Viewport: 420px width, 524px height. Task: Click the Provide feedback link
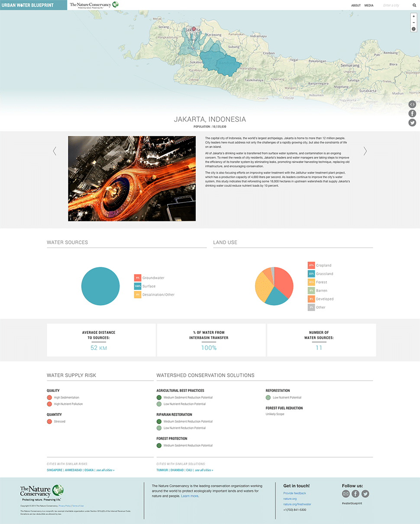point(295,493)
